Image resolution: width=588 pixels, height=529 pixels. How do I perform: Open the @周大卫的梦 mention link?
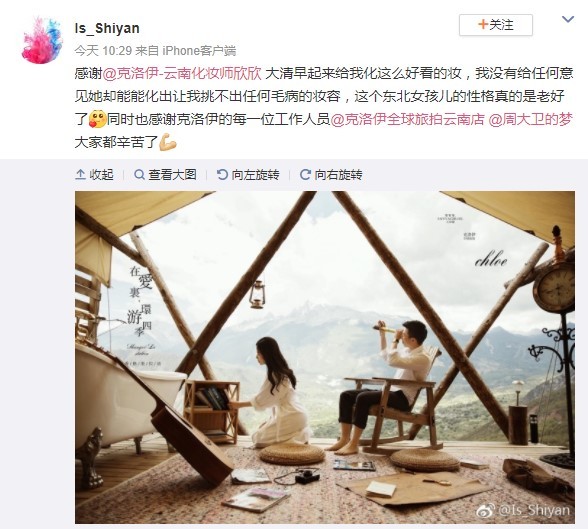pyautogui.click(x=531, y=120)
